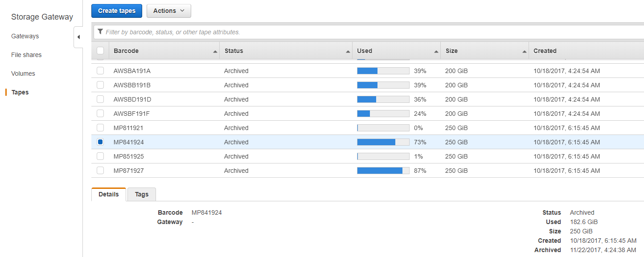Click the 87% usage bar for MP871927
This screenshot has height=257, width=644.
click(x=383, y=171)
